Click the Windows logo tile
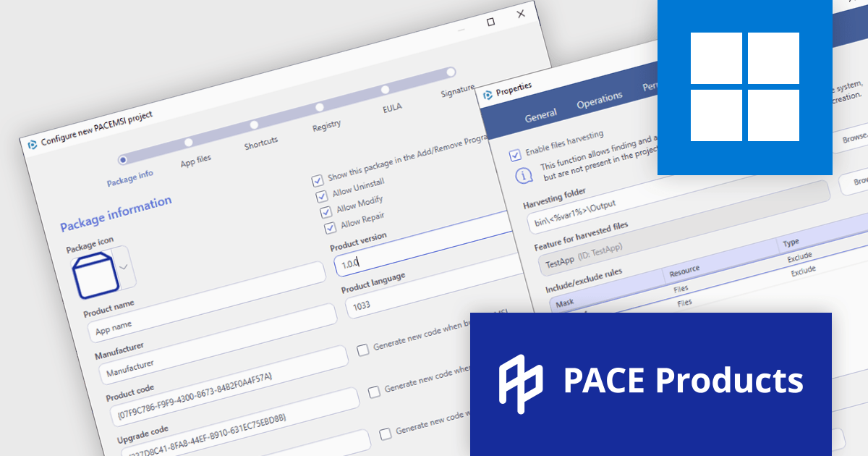868x456 pixels. (745, 87)
